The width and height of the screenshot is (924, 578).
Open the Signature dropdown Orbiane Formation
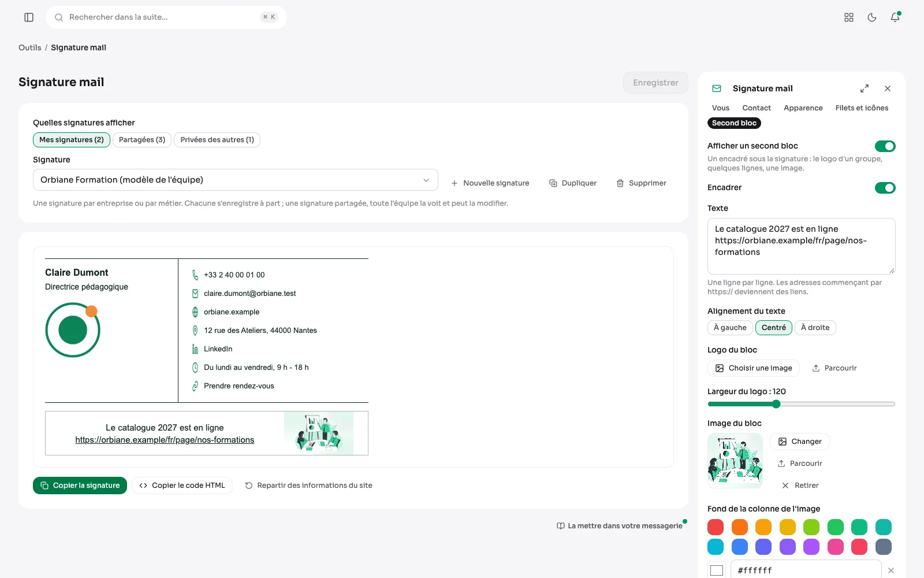(x=236, y=180)
